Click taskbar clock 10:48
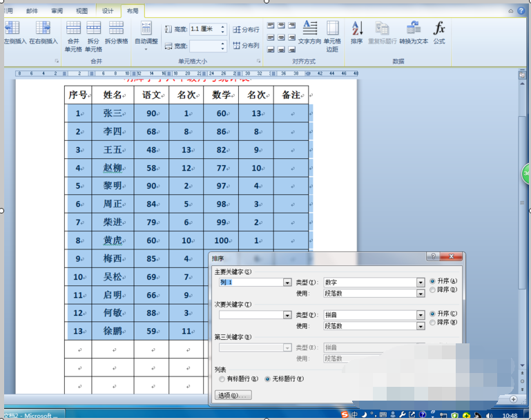Image resolution: width=531 pixels, height=420 pixels. pos(510,416)
